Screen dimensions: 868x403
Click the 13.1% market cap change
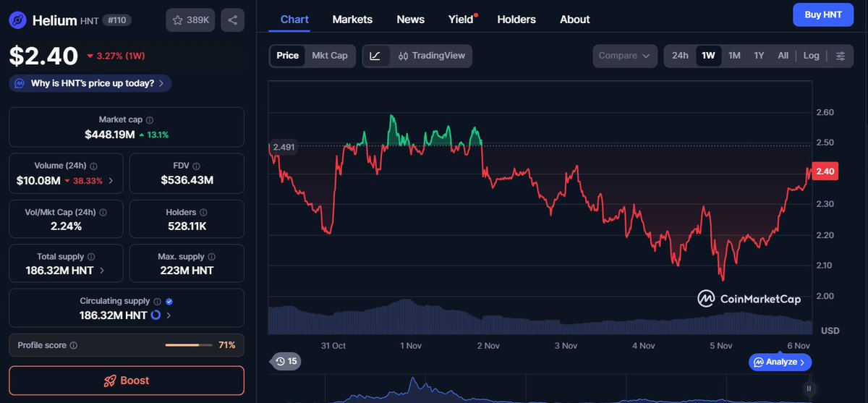154,135
